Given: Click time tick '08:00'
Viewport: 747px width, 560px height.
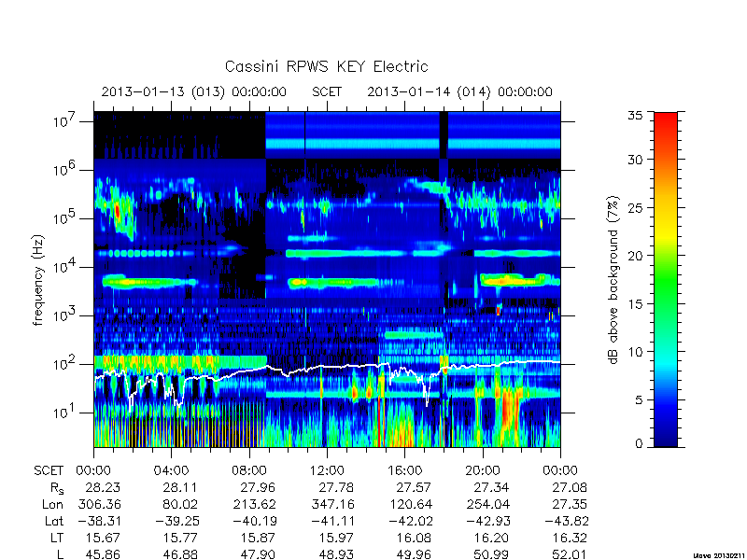Looking at the screenshot, I should point(249,471).
